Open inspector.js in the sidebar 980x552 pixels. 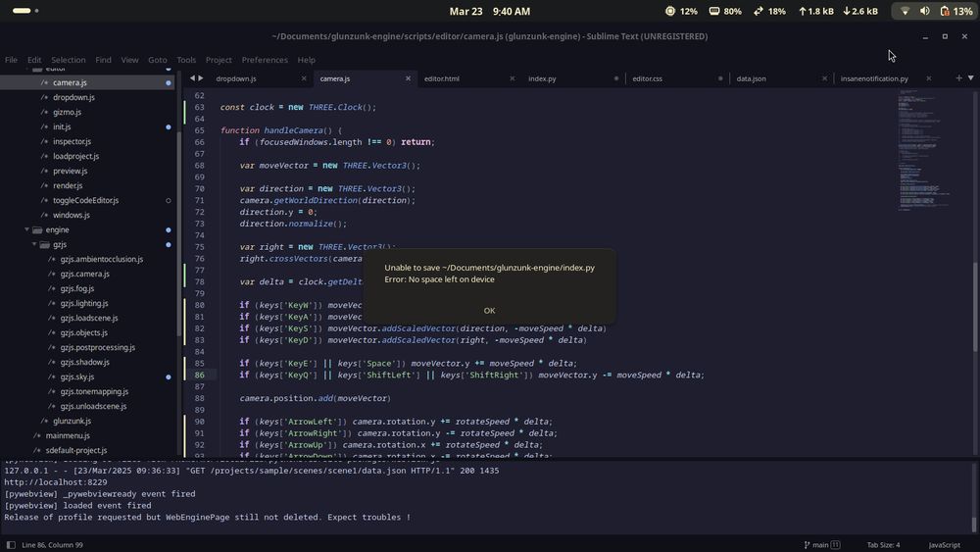[x=72, y=141]
